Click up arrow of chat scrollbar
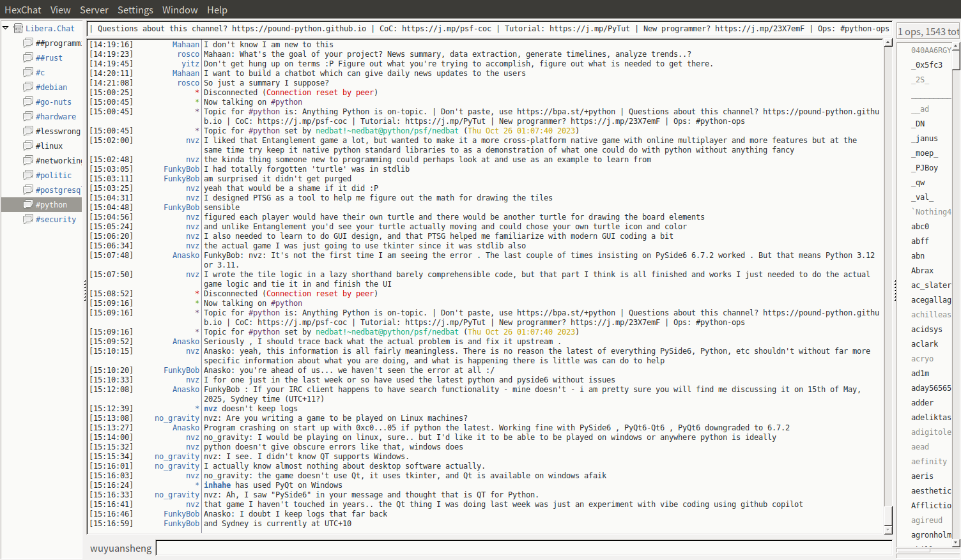The height and width of the screenshot is (560, 961). point(888,42)
